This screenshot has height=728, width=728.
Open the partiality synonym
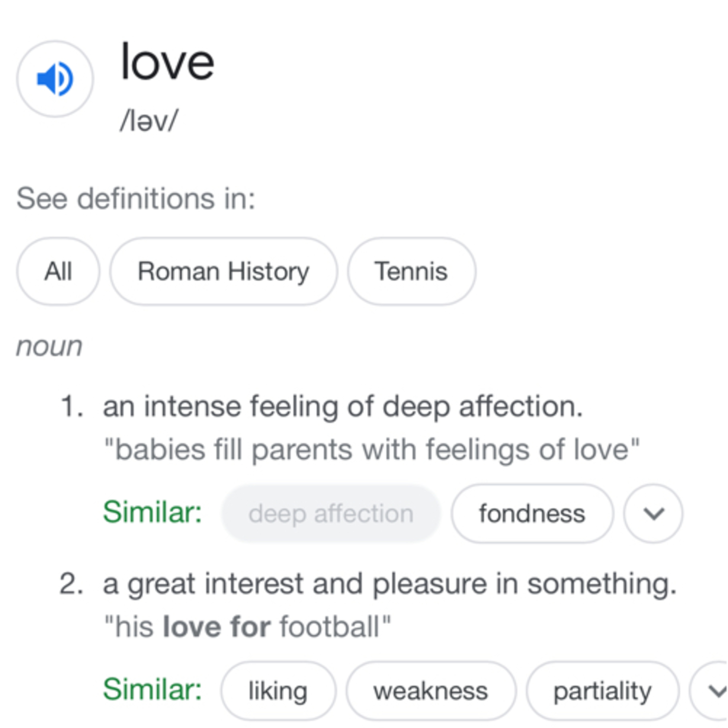tap(602, 691)
